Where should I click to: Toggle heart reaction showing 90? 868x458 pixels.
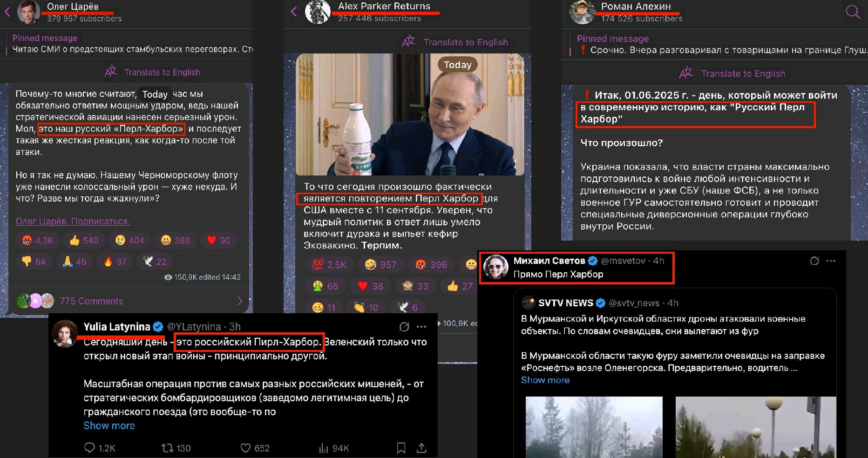pyautogui.click(x=218, y=240)
